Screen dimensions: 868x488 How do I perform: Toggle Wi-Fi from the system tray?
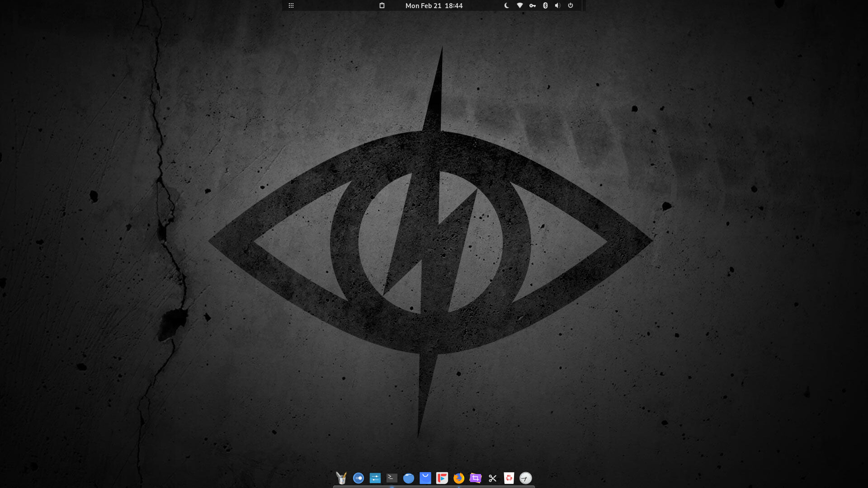[x=519, y=5]
